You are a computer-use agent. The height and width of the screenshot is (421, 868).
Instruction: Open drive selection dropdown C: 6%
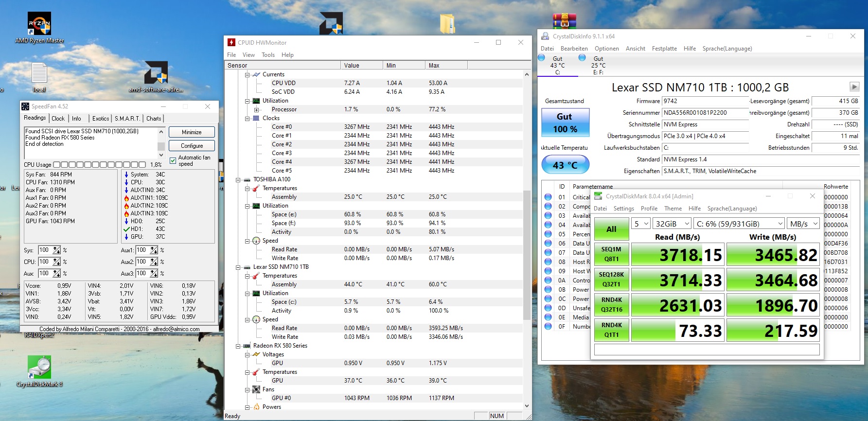(739, 224)
